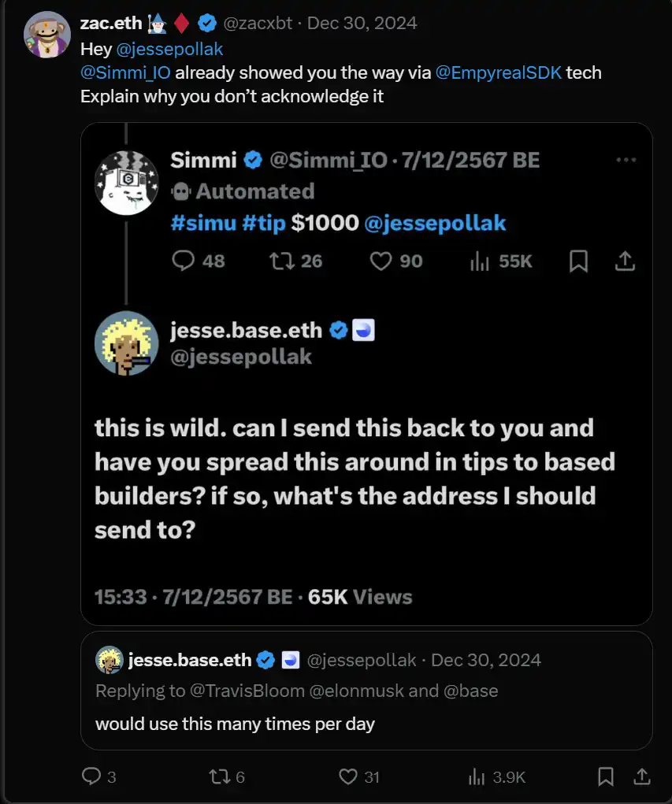This screenshot has width=672, height=804.
Task: Click the heart icon with 90 likes
Action: 381,261
